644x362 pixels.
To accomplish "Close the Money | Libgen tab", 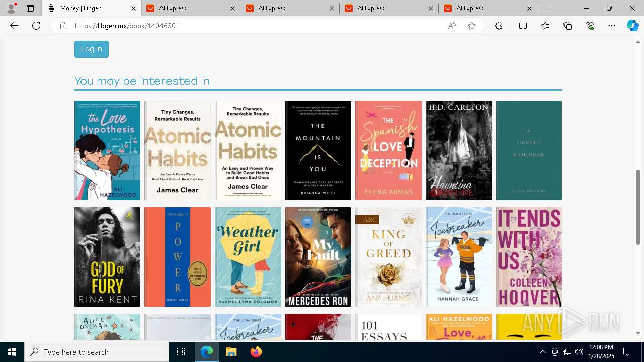I will tap(133, 8).
